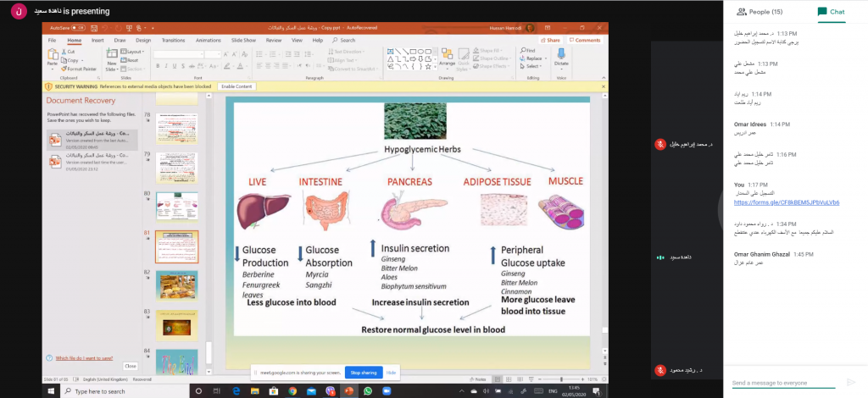
Task: Open the Animations ribbon tab
Action: click(208, 40)
